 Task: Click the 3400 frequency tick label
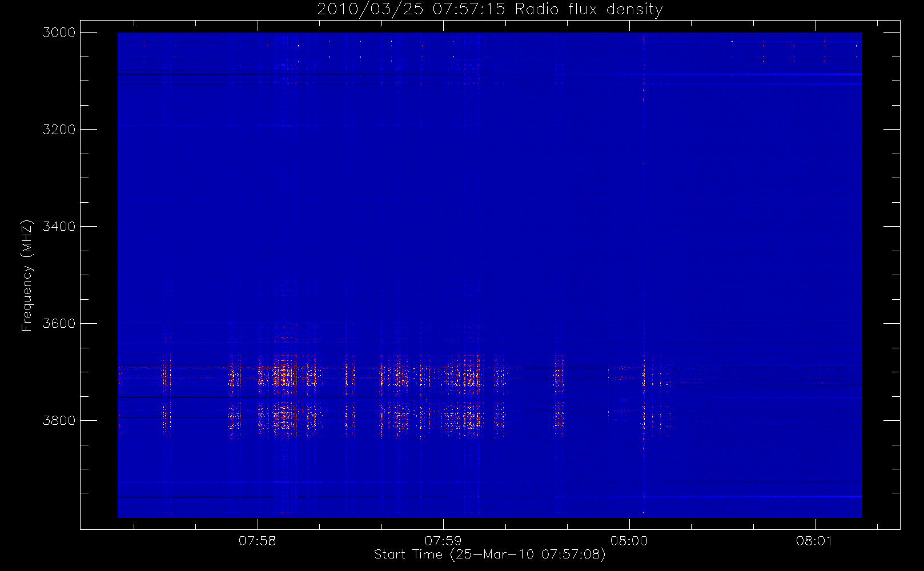[x=59, y=227]
